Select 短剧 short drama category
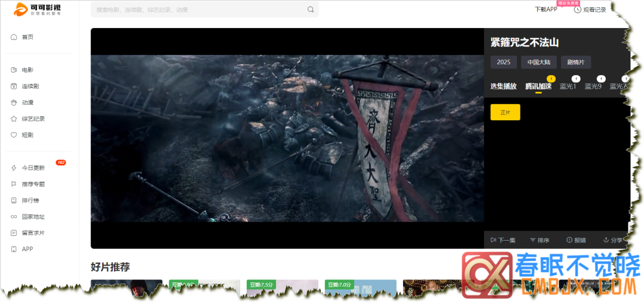Screen dimensions: 644x302 tap(27, 135)
